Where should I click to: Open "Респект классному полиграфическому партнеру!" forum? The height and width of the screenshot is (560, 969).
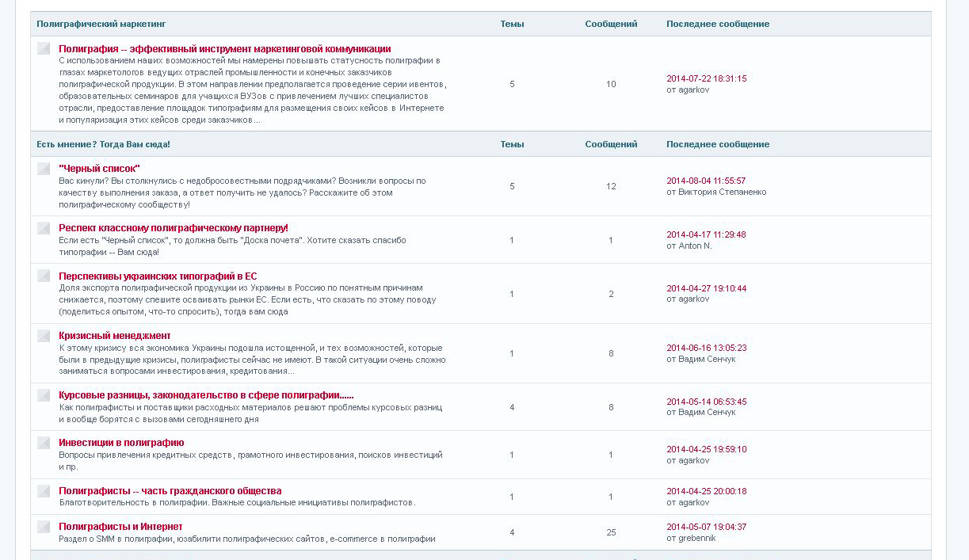tap(174, 228)
